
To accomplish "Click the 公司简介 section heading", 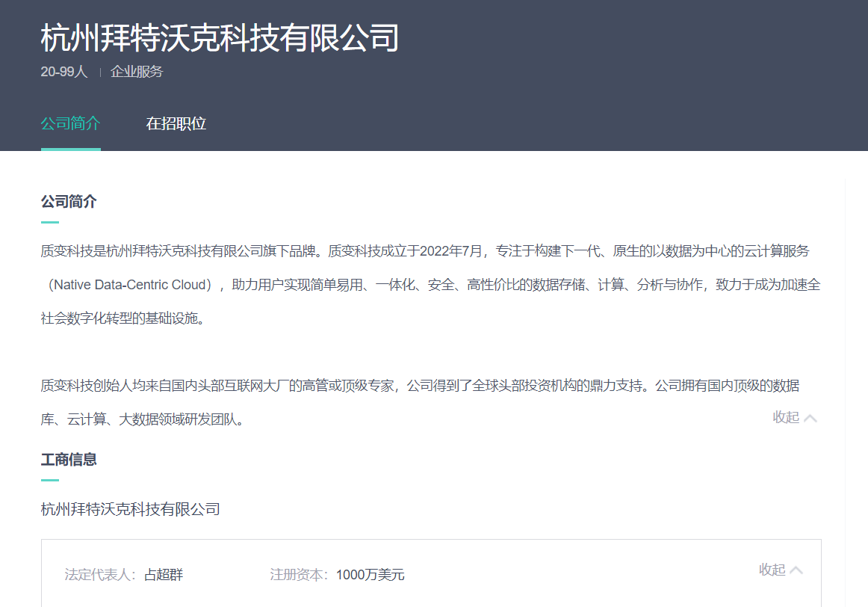I will point(69,202).
